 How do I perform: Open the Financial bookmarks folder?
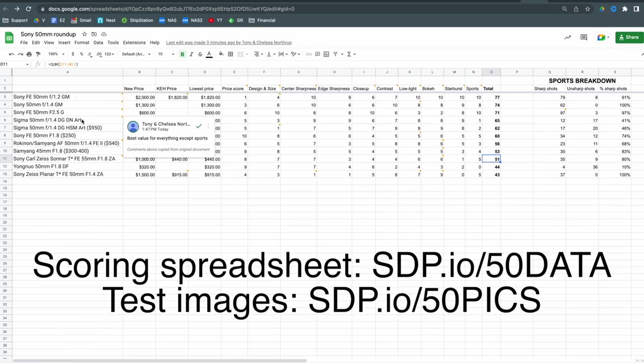click(262, 20)
